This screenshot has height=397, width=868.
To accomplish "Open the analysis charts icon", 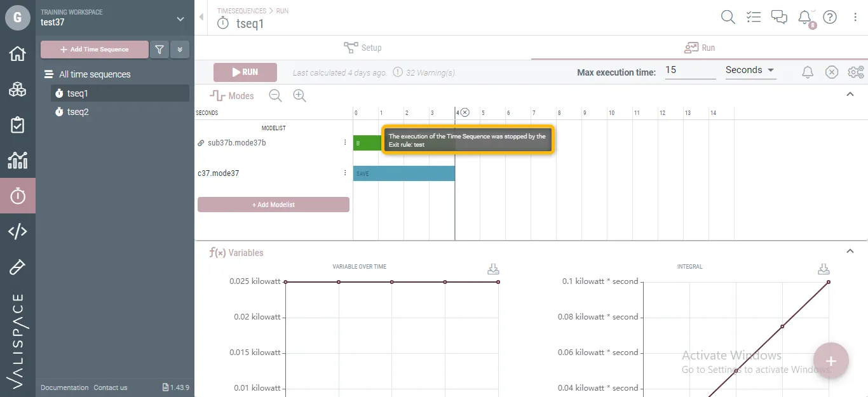I will coord(17,161).
